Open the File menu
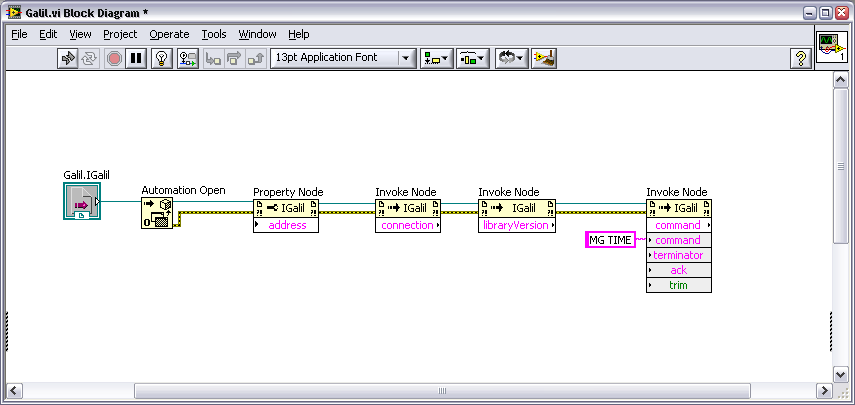 [x=19, y=34]
